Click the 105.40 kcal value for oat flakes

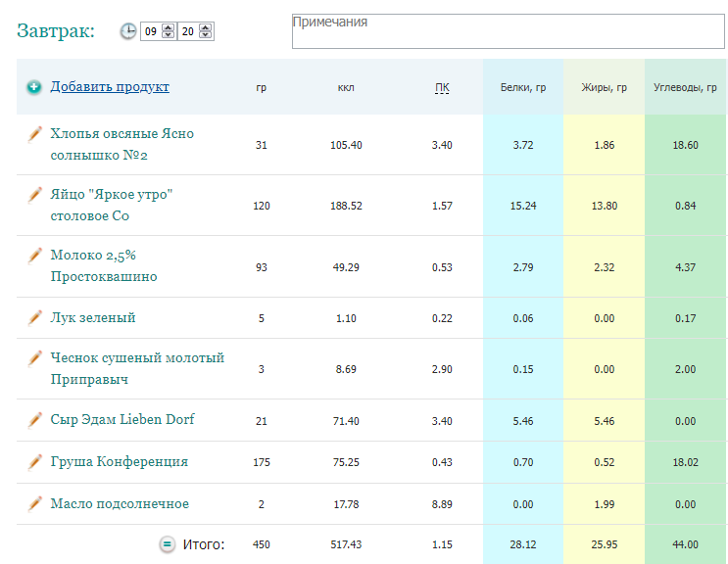pos(346,145)
